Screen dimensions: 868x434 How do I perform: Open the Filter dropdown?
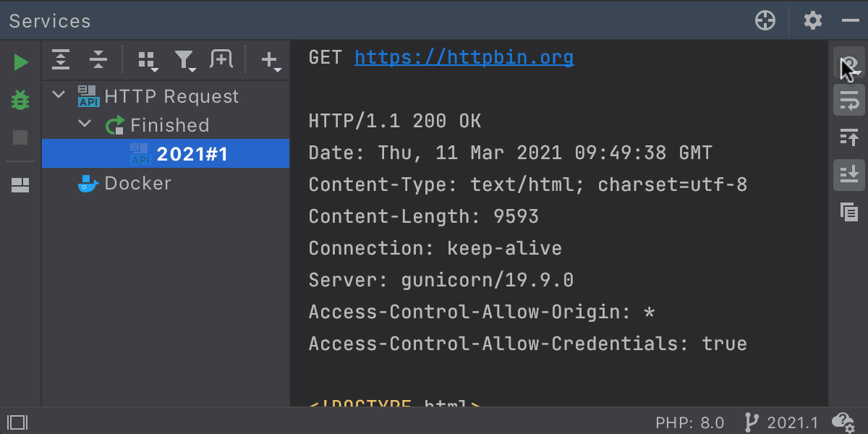pos(185,61)
